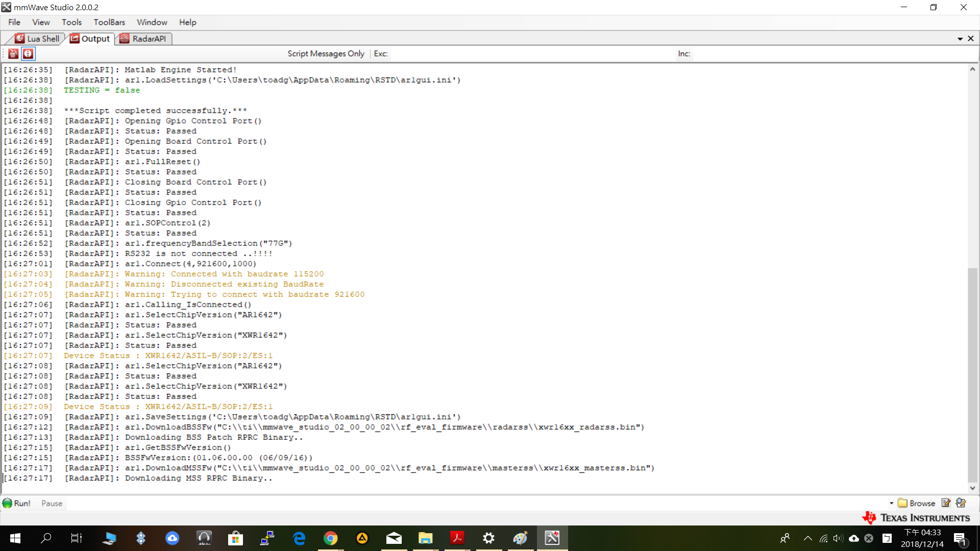Open the RadarAPI tab
Image resolution: width=980 pixels, height=551 pixels.
tap(143, 39)
